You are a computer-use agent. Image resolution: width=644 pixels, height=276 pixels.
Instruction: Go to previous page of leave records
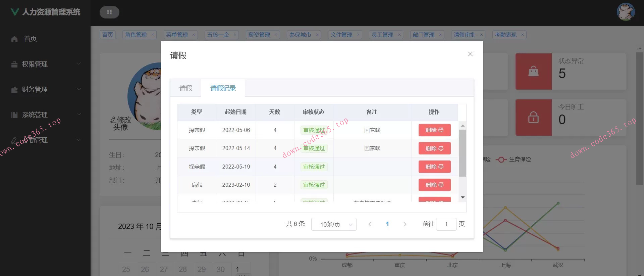[x=370, y=224]
